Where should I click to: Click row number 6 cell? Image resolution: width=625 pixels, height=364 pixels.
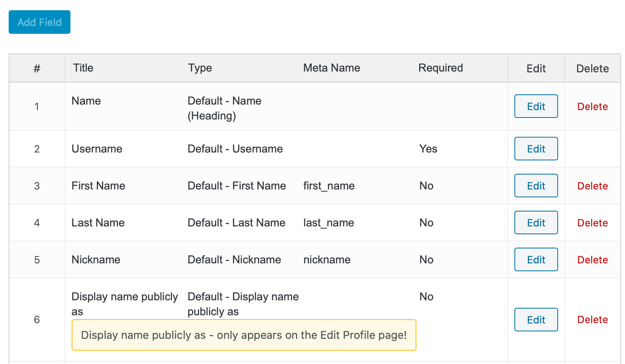coord(37,320)
